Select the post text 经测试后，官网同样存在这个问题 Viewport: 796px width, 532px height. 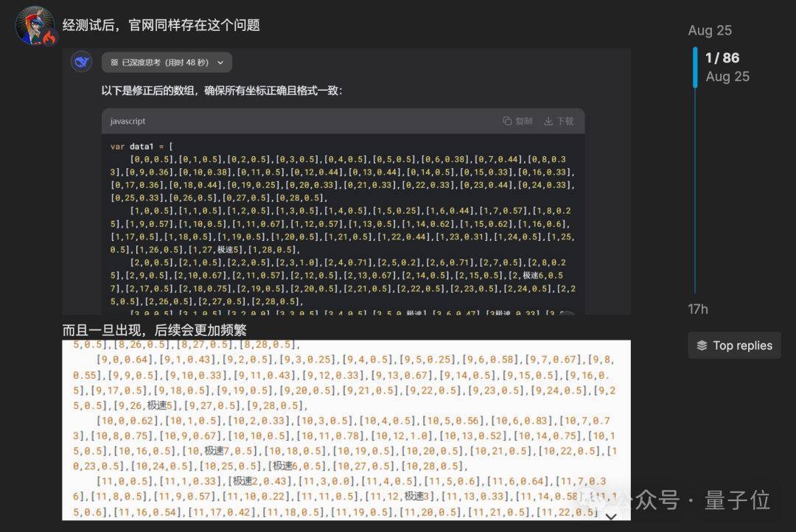161,25
